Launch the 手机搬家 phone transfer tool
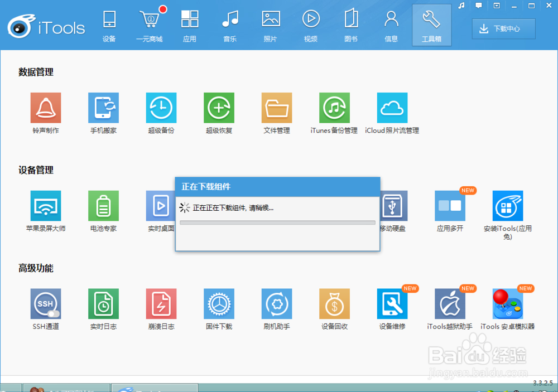Screen dimensions: 558x392 103,108
